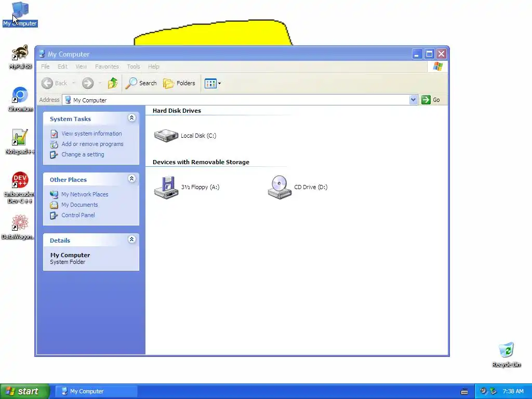The height and width of the screenshot is (399, 532).
Task: Select the DataWagon desktop shortcut
Action: click(x=19, y=227)
